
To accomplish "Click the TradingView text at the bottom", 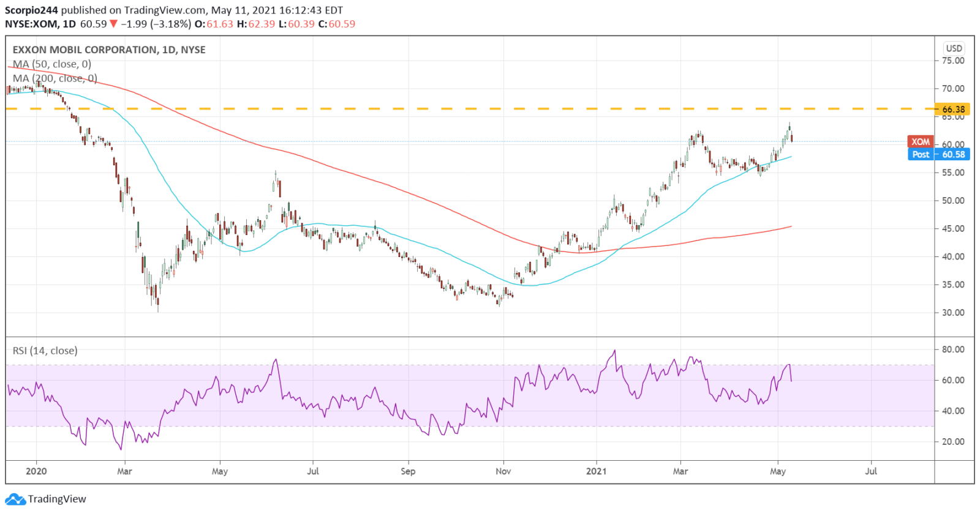I will click(x=57, y=499).
